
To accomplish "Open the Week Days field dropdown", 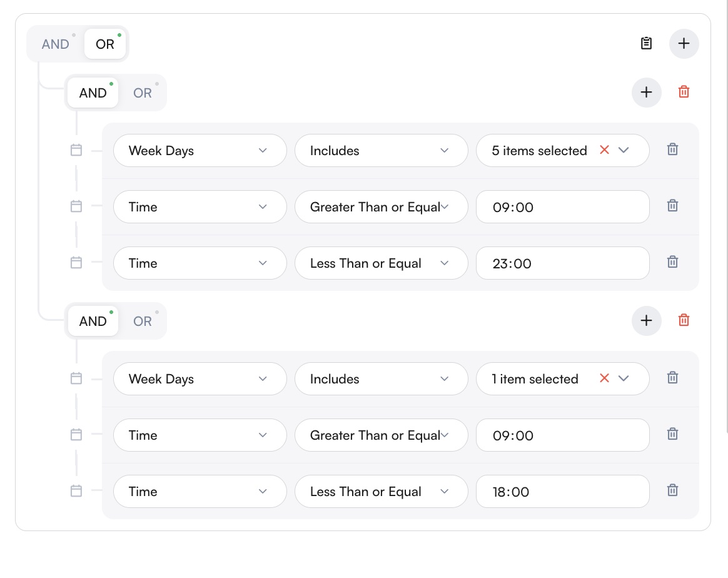I will tap(200, 150).
